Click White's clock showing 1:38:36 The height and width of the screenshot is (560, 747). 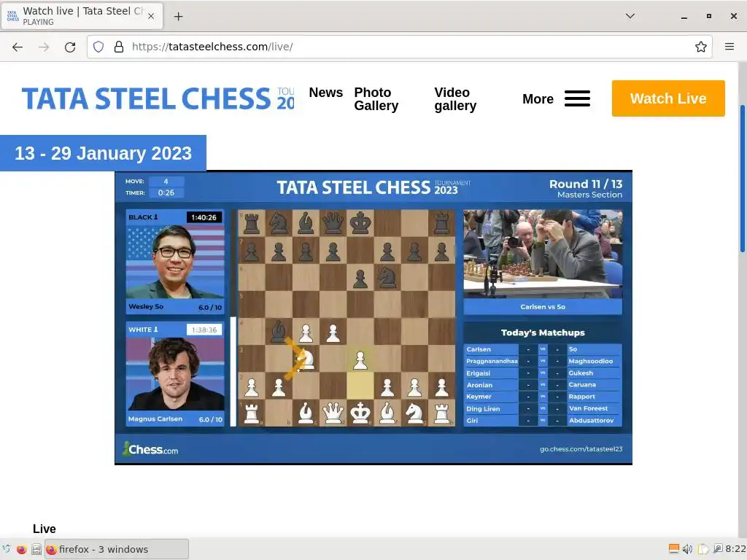click(204, 330)
